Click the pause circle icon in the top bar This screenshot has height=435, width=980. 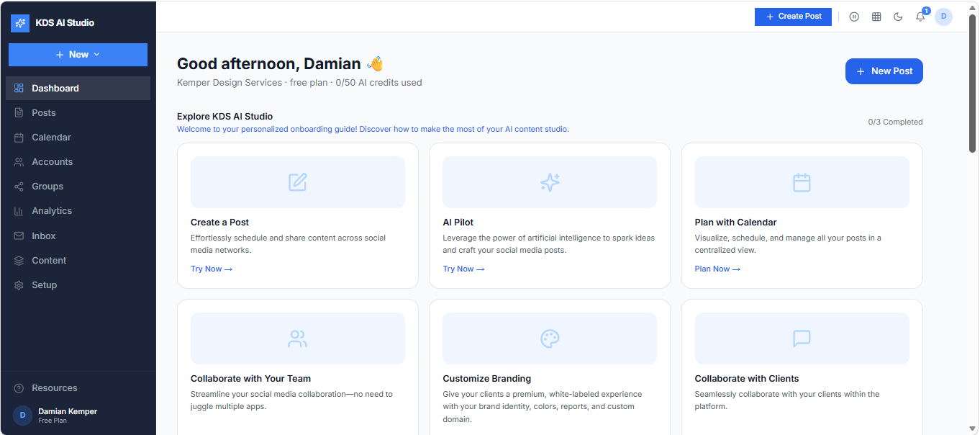point(854,17)
